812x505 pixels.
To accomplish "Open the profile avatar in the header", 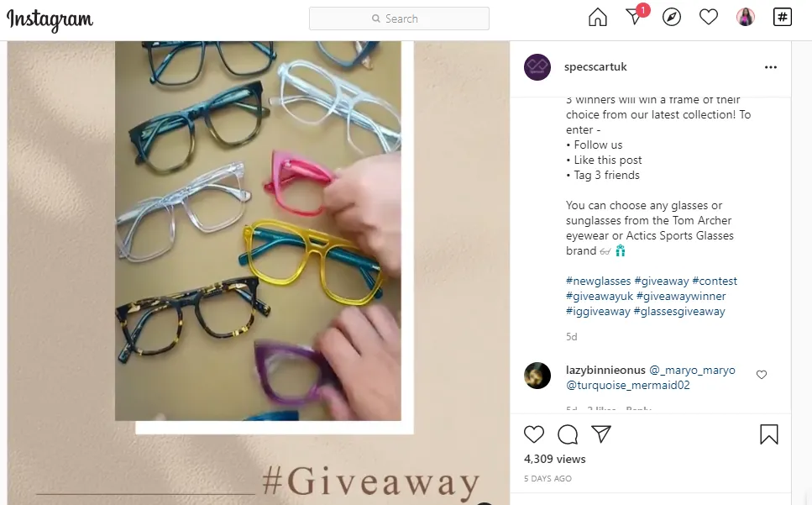I will click(x=746, y=18).
